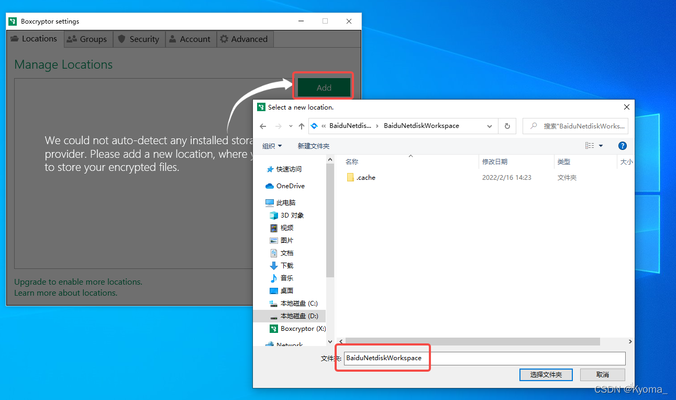The width and height of the screenshot is (676, 400).
Task: Open the view options dropdown
Action: (600, 145)
